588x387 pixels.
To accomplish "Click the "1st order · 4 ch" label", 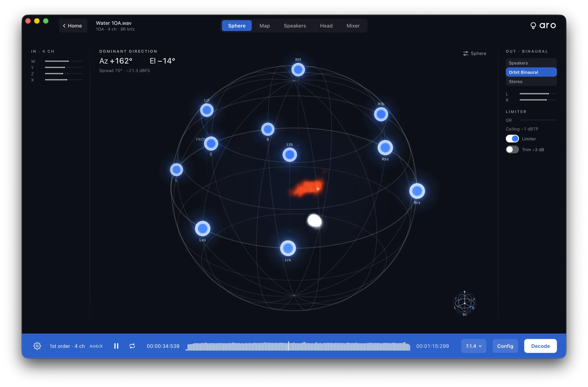I will [x=67, y=346].
